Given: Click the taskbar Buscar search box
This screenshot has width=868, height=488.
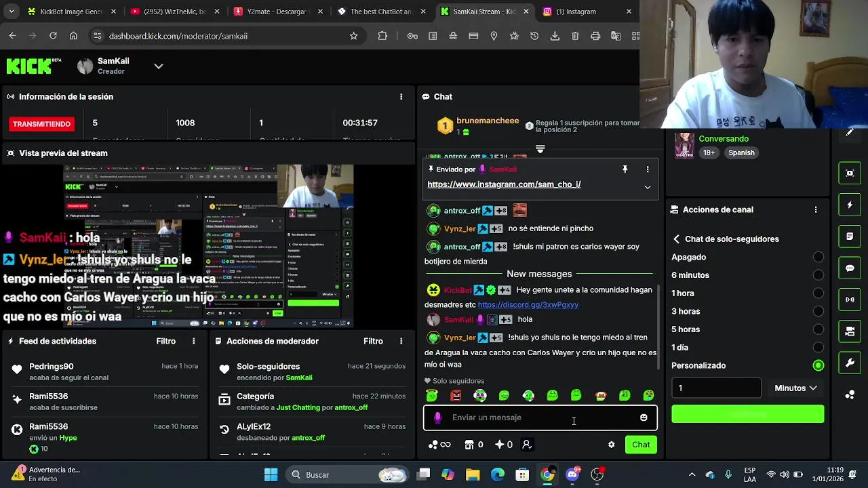Looking at the screenshot, I should pyautogui.click(x=346, y=474).
